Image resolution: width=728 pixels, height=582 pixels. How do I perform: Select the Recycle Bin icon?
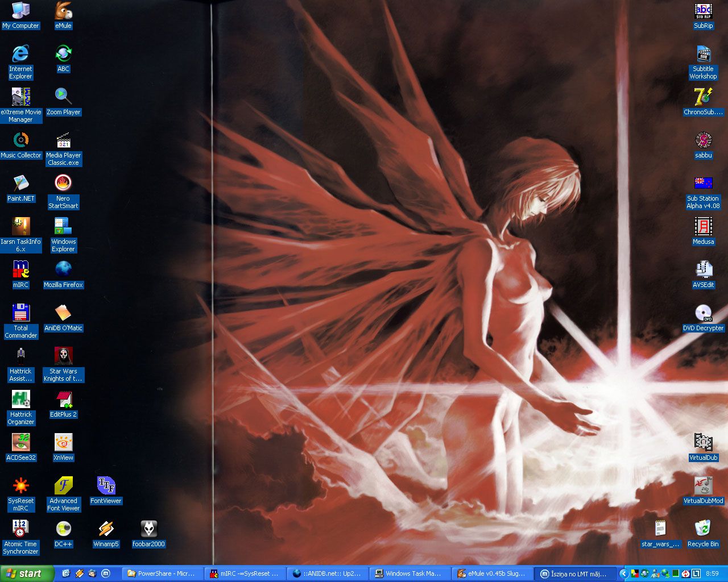[703, 534]
